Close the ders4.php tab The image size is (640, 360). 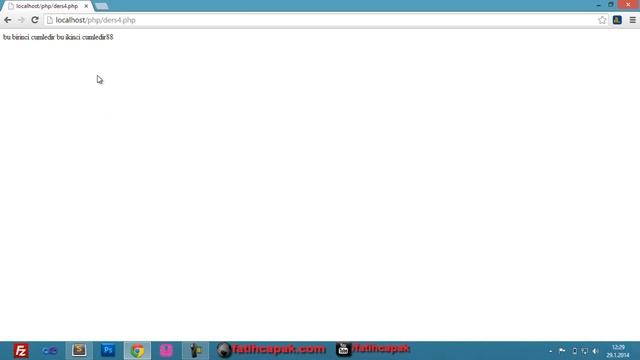tap(86, 6)
